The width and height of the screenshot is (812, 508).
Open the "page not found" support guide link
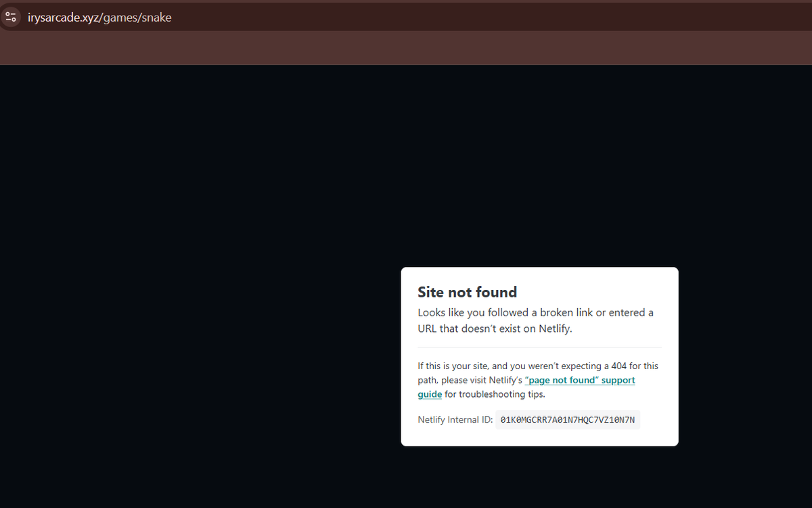coord(526,387)
